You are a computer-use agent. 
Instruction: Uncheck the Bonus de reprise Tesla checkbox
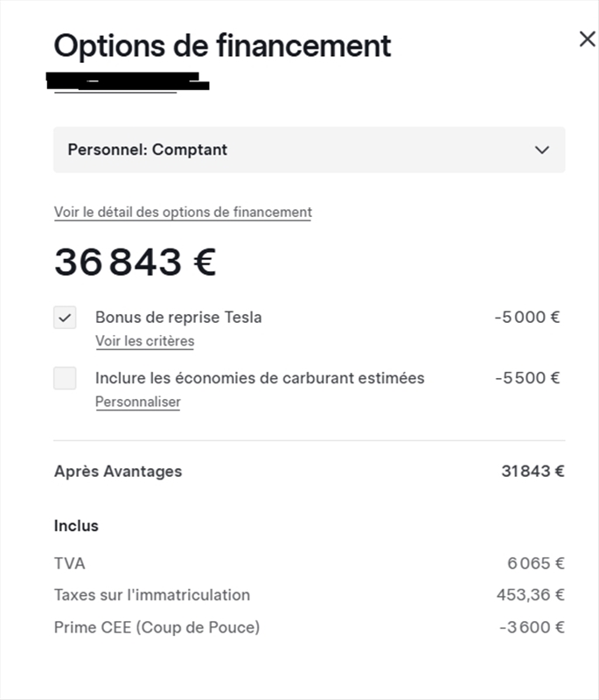click(x=64, y=317)
